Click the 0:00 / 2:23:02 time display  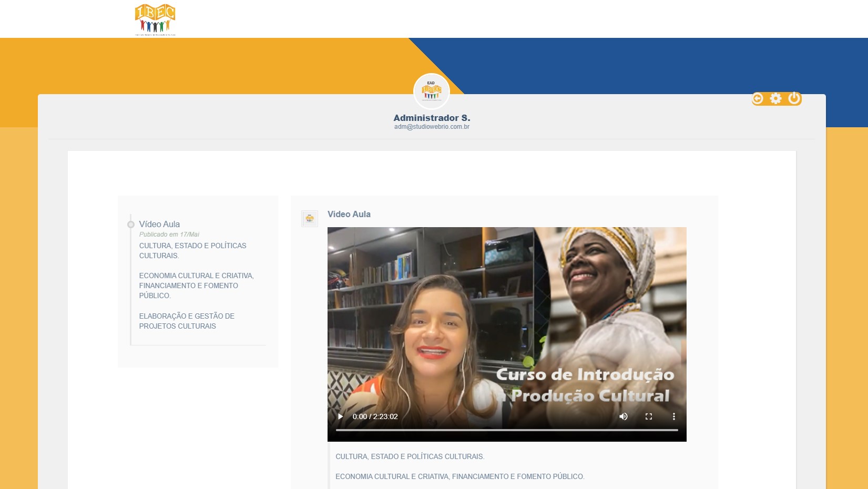pyautogui.click(x=375, y=416)
